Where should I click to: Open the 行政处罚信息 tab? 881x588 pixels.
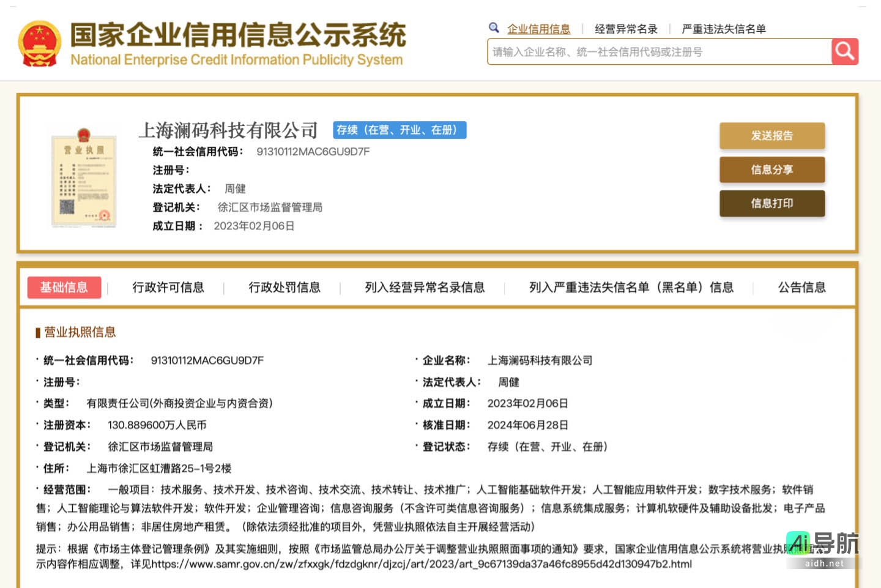[x=284, y=287]
